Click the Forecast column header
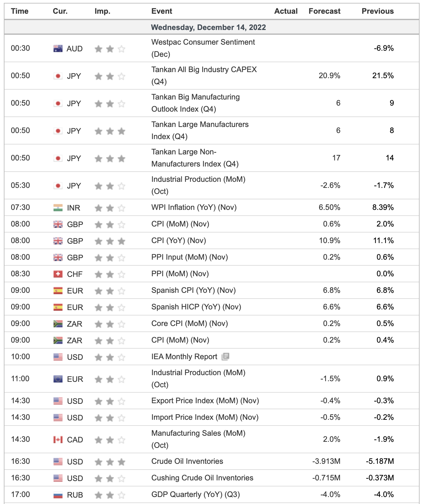The width and height of the screenshot is (425, 504). point(324,11)
